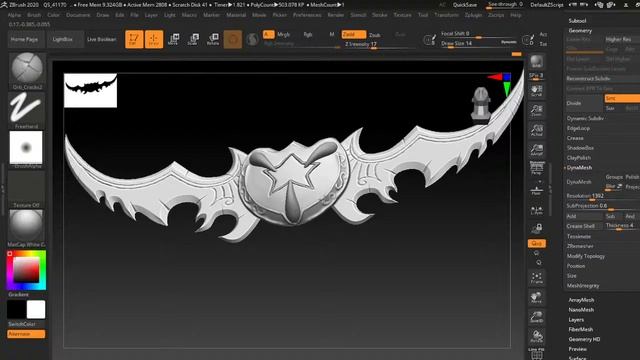The width and height of the screenshot is (640, 360).
Task: Collapse the Geometry section
Action: point(580,31)
